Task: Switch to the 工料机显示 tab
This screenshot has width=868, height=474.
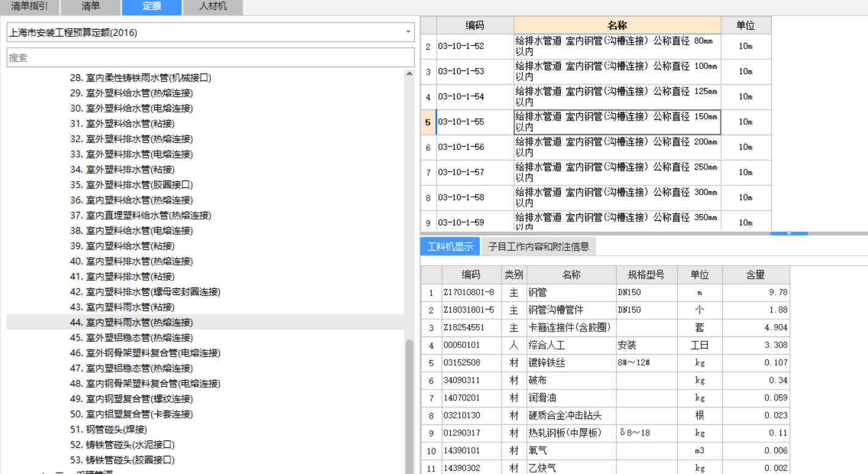Action: point(450,246)
